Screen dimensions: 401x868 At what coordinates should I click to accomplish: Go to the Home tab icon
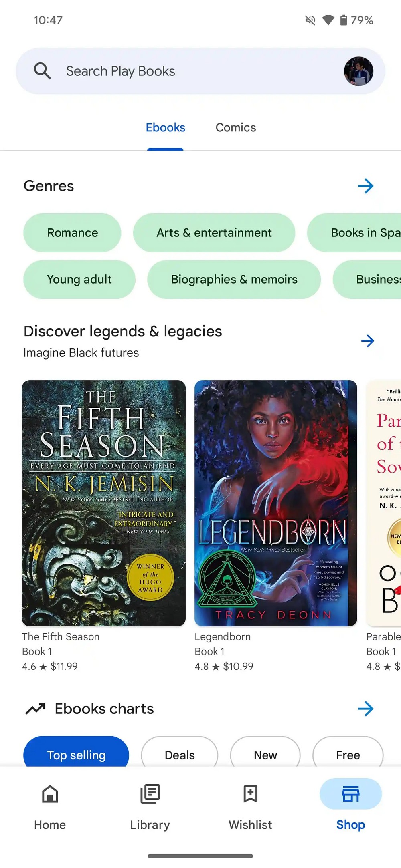50,794
